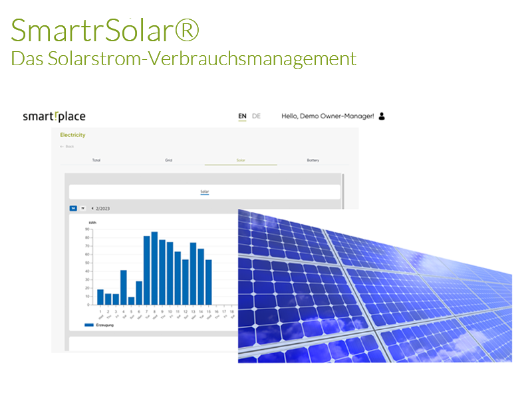Click the Electricity heading

coord(72,135)
